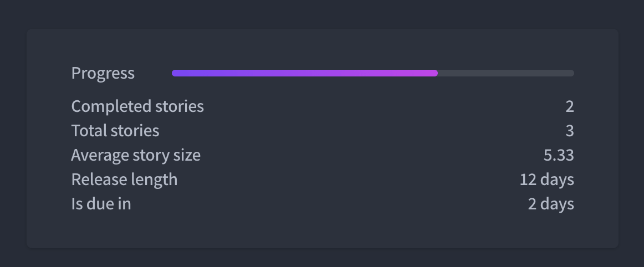Click the Progress label
644x267 pixels.
103,73
